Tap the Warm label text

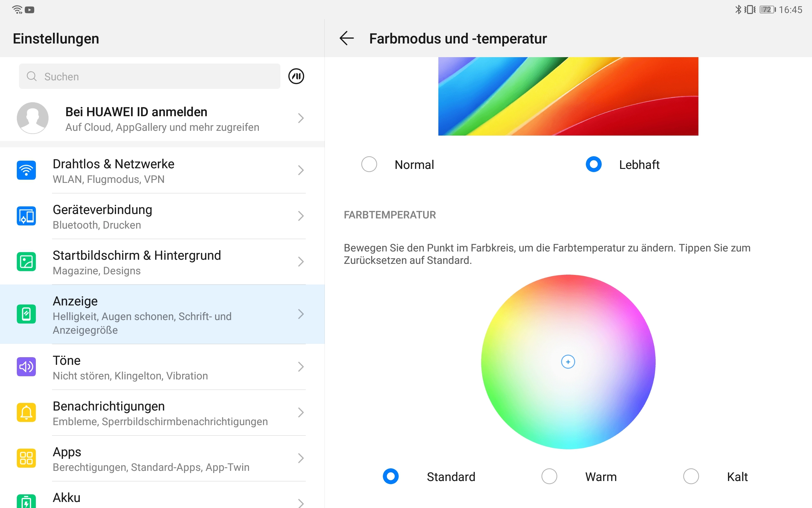click(601, 477)
